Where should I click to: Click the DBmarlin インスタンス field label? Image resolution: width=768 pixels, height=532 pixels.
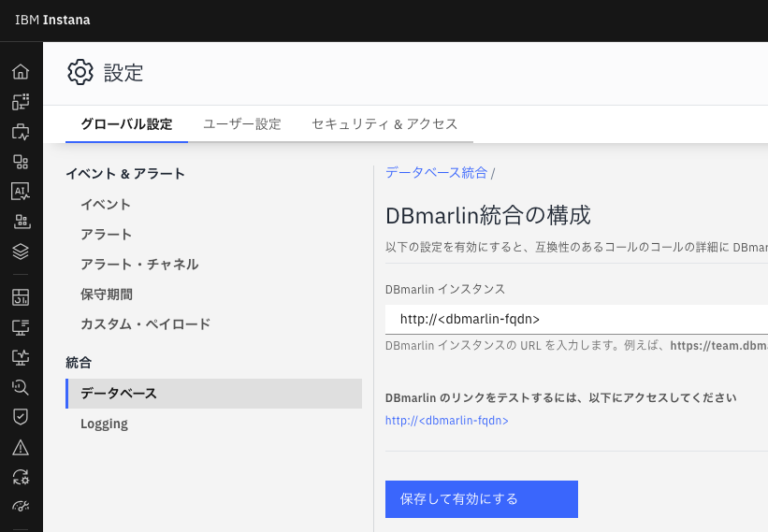click(445, 289)
